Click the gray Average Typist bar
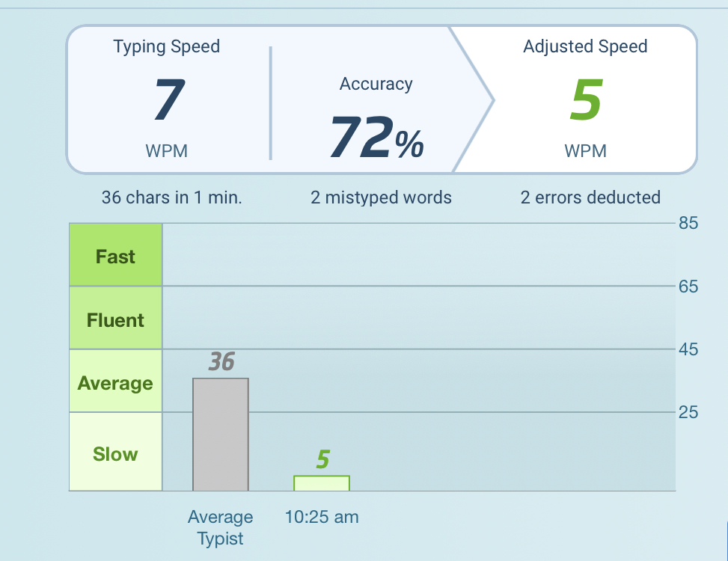Image resolution: width=728 pixels, height=561 pixels. click(x=221, y=434)
